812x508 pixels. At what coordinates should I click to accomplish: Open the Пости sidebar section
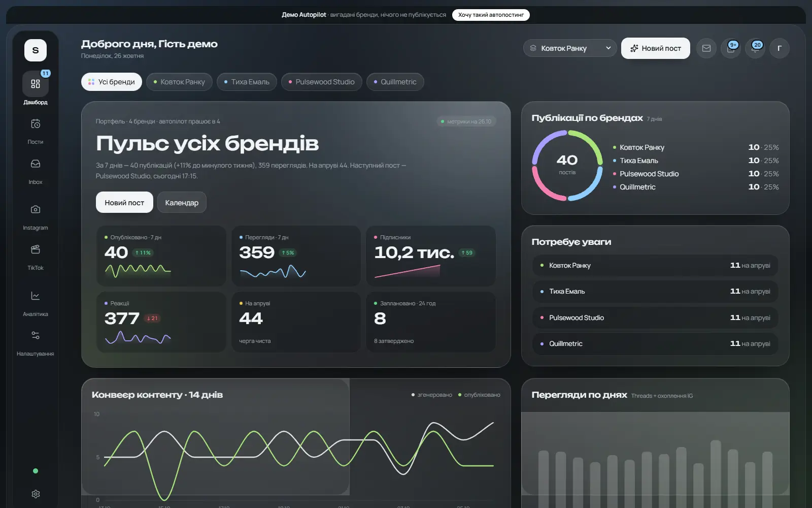coord(36,130)
